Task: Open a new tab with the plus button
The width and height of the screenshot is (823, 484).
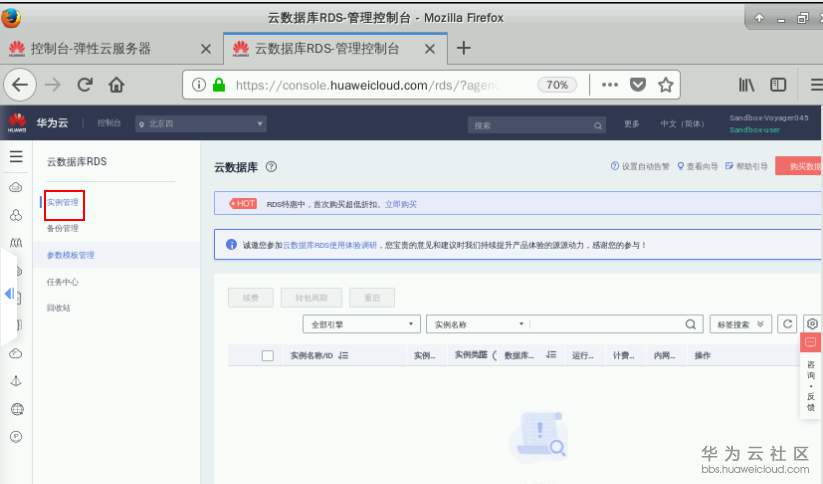Action: pyautogui.click(x=463, y=48)
